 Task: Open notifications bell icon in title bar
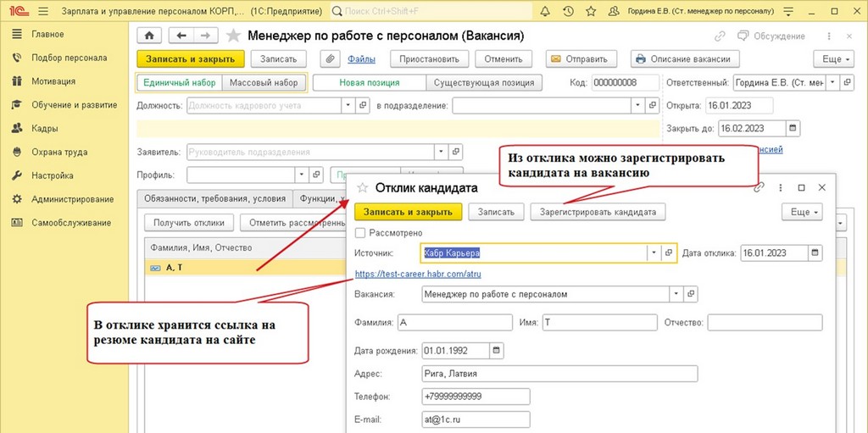545,11
